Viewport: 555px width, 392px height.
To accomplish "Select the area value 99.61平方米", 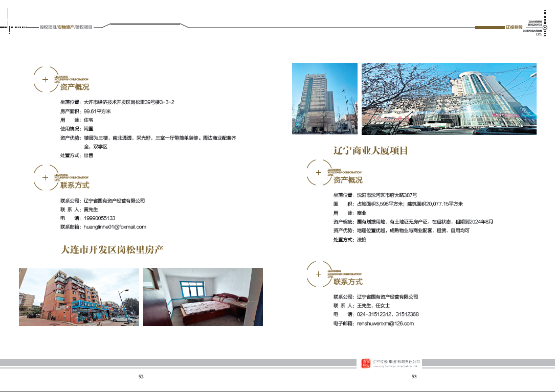I will click(97, 111).
